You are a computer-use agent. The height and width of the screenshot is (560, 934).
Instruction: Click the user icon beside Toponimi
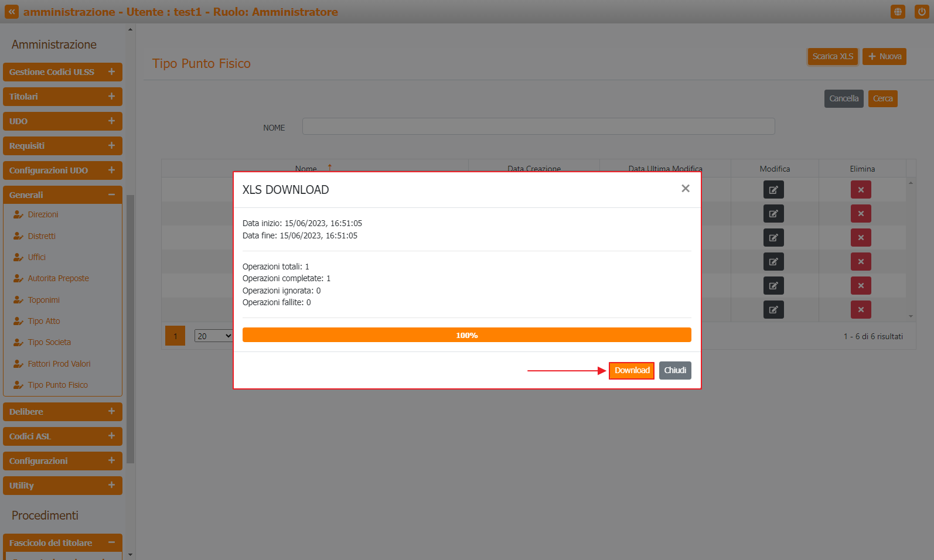click(x=18, y=300)
